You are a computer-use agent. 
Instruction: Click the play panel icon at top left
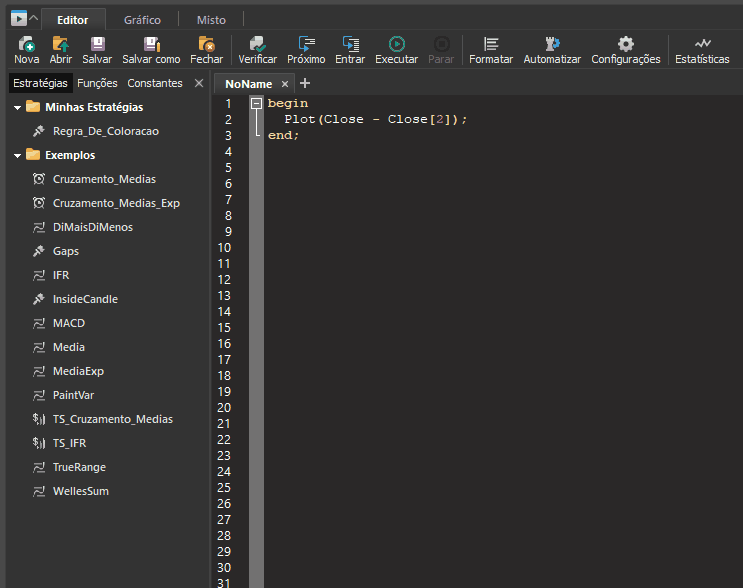pos(18,19)
